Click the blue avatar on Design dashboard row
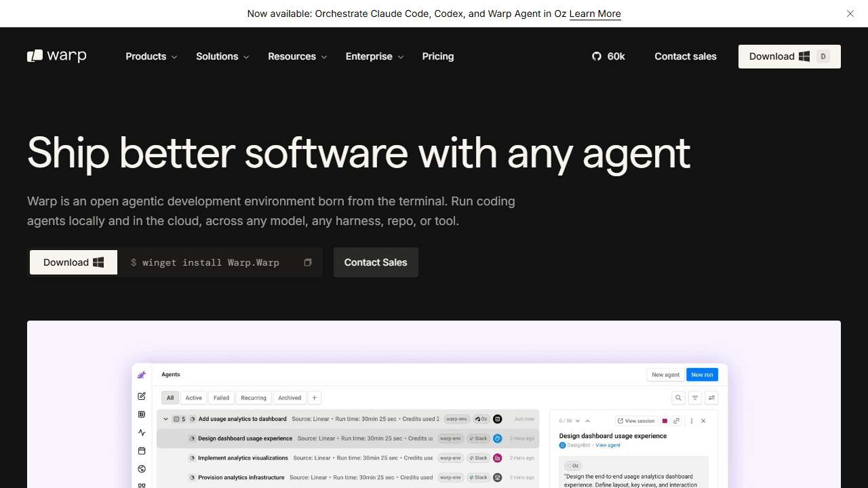 pos(498,439)
